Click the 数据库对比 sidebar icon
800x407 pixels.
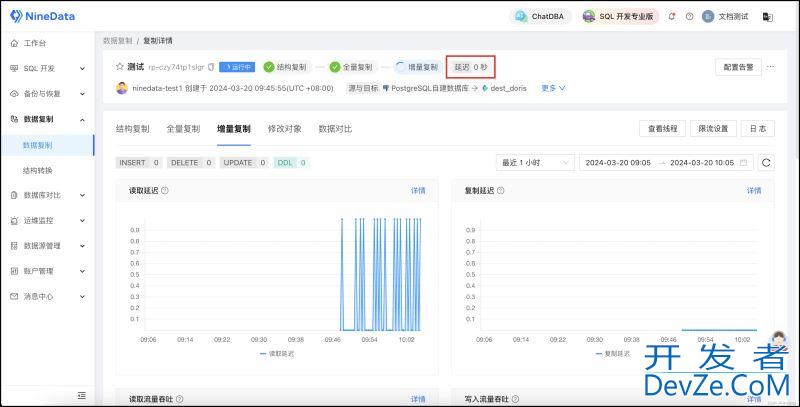pos(14,195)
